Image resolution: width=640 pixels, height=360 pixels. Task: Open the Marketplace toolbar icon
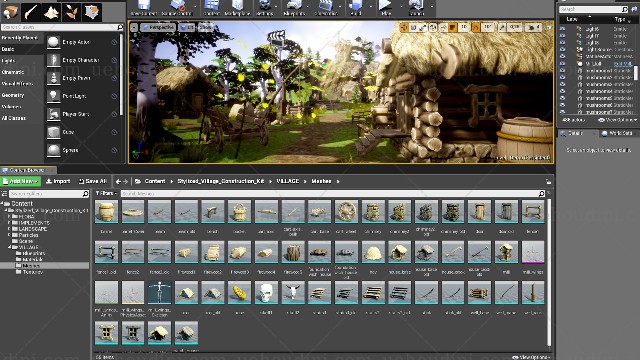click(x=237, y=8)
